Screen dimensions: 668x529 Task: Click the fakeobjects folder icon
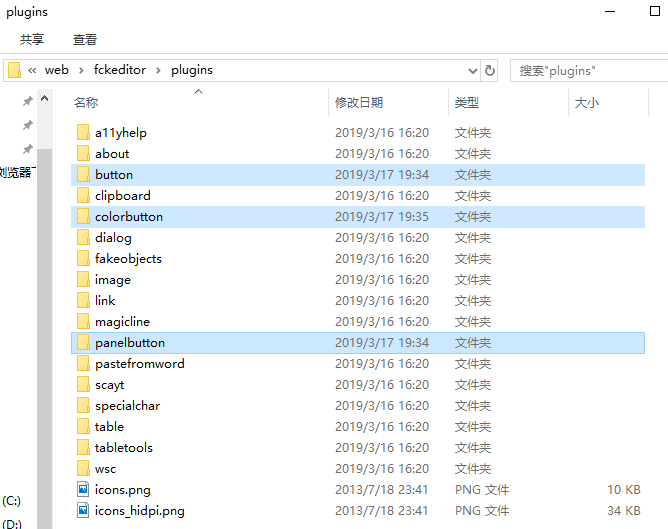pyautogui.click(x=83, y=258)
